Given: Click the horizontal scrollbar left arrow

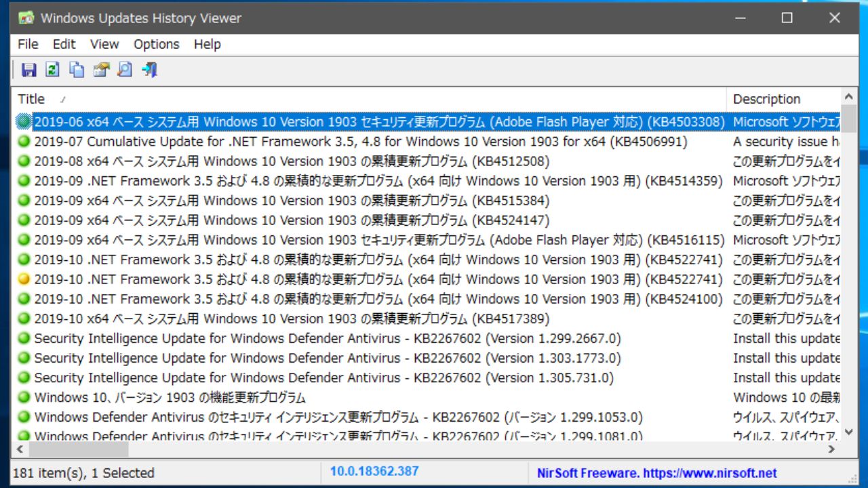Looking at the screenshot, I should 20,449.
